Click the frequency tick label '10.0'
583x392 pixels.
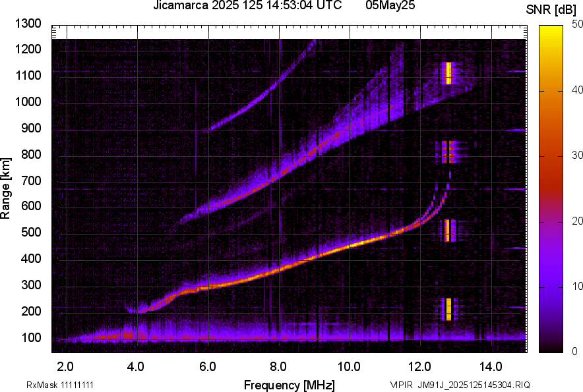click(x=349, y=367)
